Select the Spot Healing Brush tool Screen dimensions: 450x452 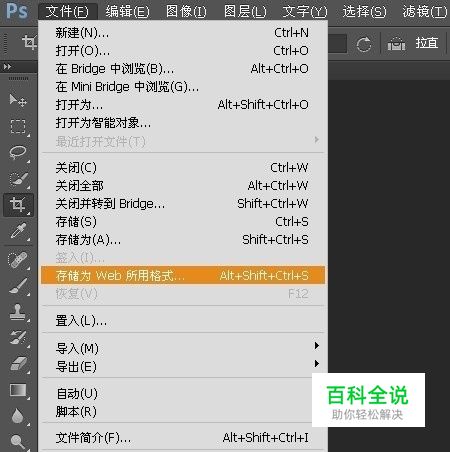[x=18, y=260]
